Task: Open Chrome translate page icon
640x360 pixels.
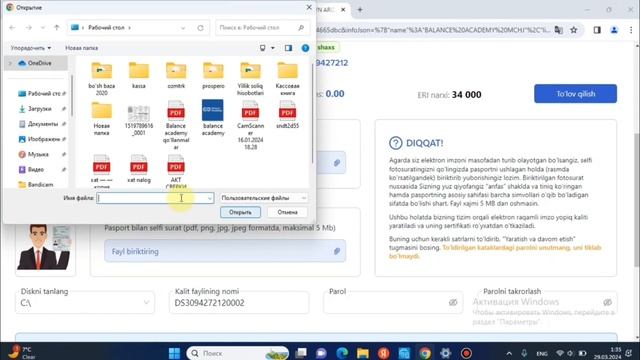Action: tap(559, 30)
